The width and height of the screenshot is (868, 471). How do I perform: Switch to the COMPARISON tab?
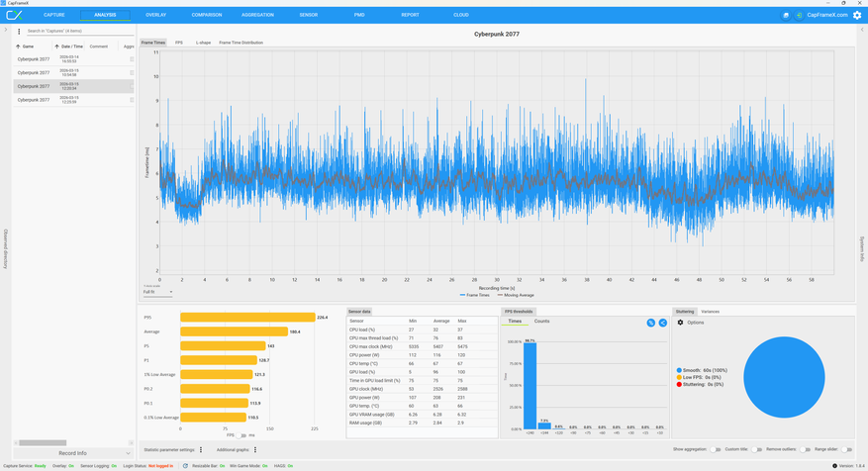[207, 15]
